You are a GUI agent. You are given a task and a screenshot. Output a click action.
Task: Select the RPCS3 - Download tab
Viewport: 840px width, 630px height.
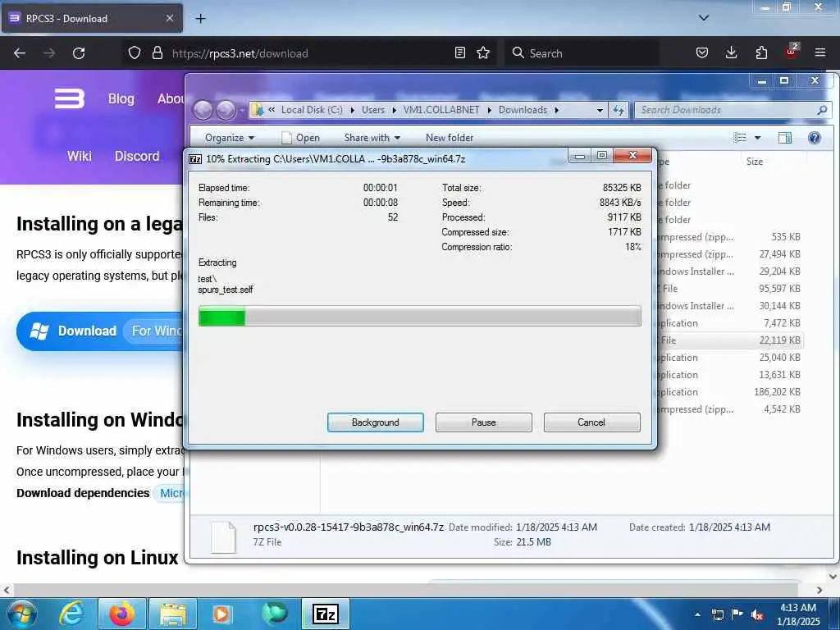[x=92, y=18]
